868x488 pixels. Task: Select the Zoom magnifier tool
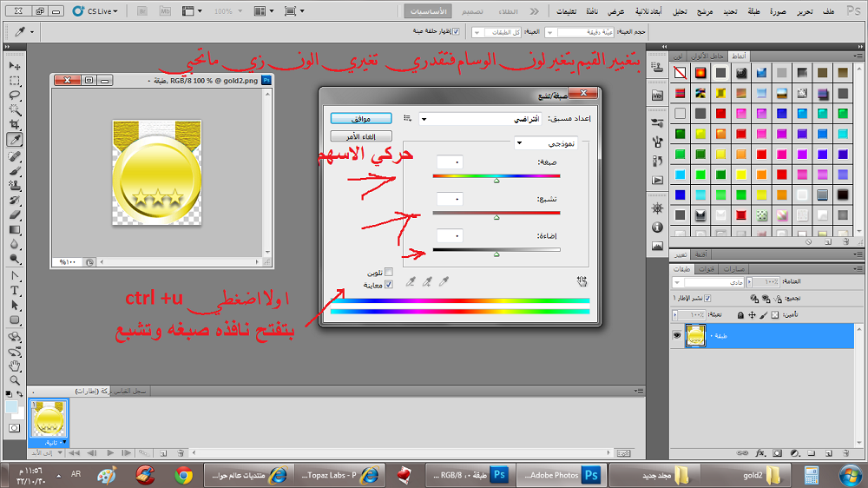coord(15,380)
